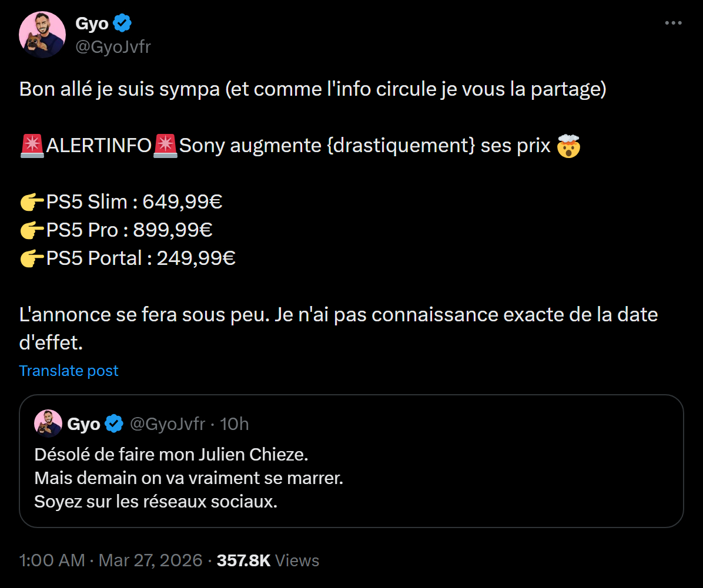Click the Gyo name in the quoted post

pyautogui.click(x=84, y=424)
